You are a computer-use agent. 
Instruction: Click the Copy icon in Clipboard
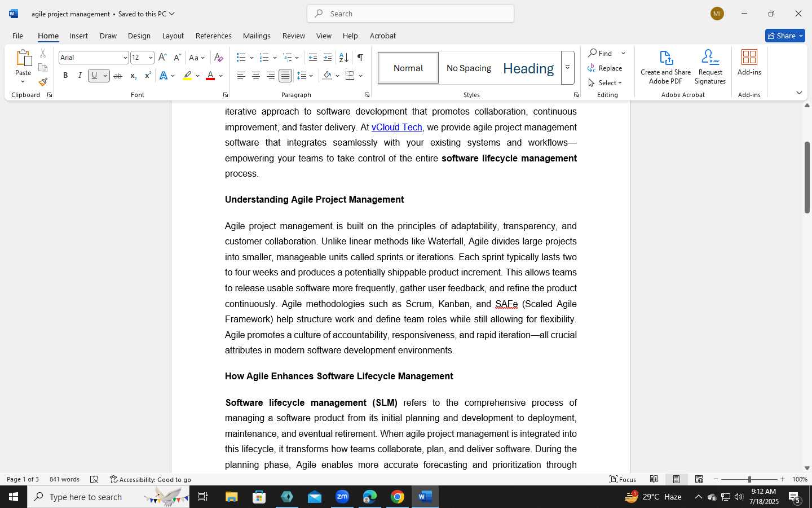click(x=43, y=68)
